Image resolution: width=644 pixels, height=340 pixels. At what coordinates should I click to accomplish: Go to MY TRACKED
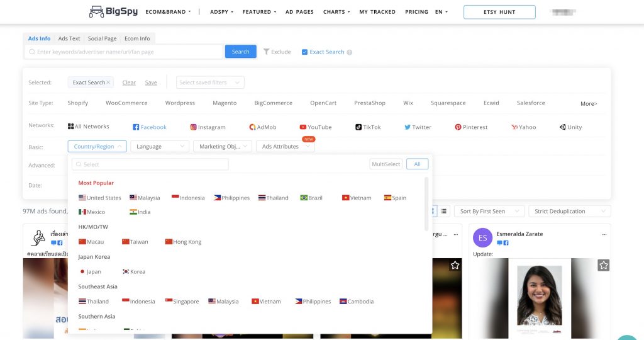point(377,12)
